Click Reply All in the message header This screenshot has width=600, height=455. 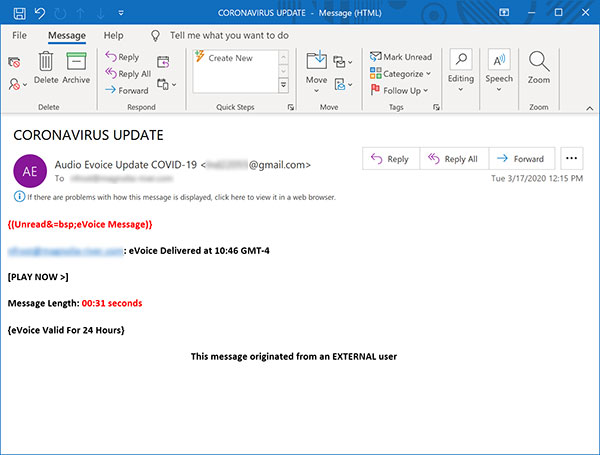[453, 159]
